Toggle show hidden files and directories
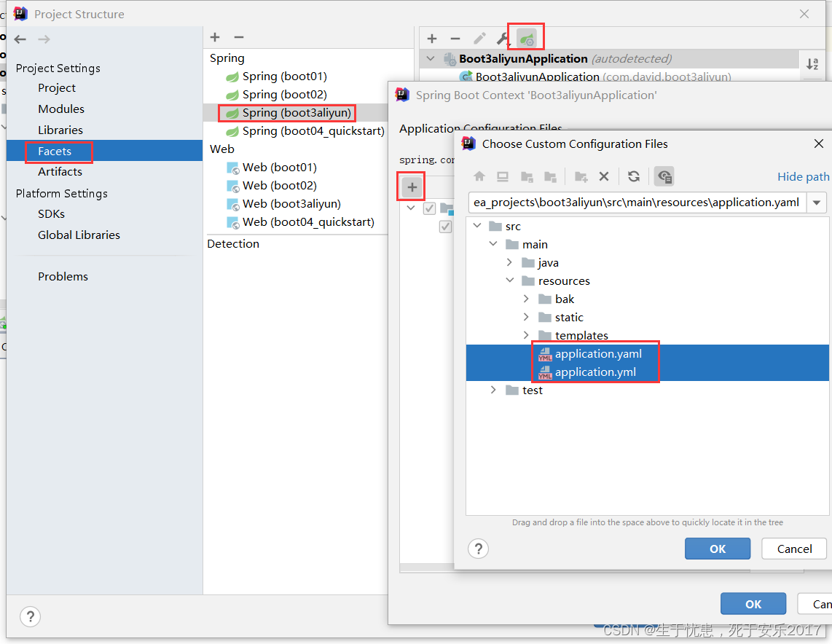 664,176
